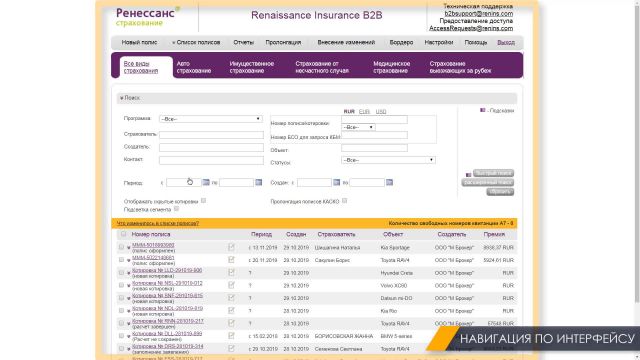Viewport: 640px width, 360px height.
Task: Click edit icon in Volvo XC90 row
Action: click(231, 285)
